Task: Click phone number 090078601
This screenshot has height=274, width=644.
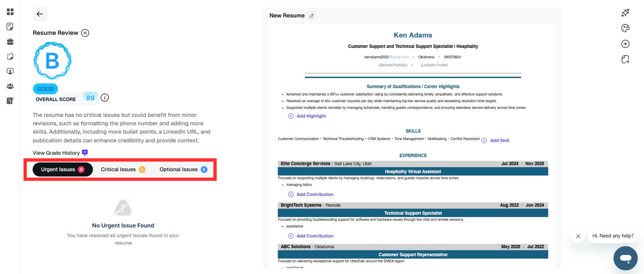Action: (x=452, y=57)
